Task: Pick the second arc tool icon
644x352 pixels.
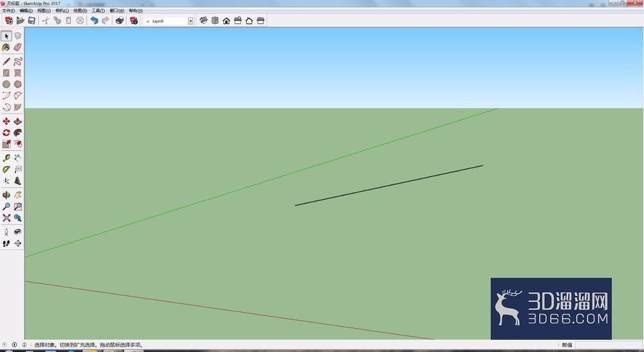Action: [17, 96]
